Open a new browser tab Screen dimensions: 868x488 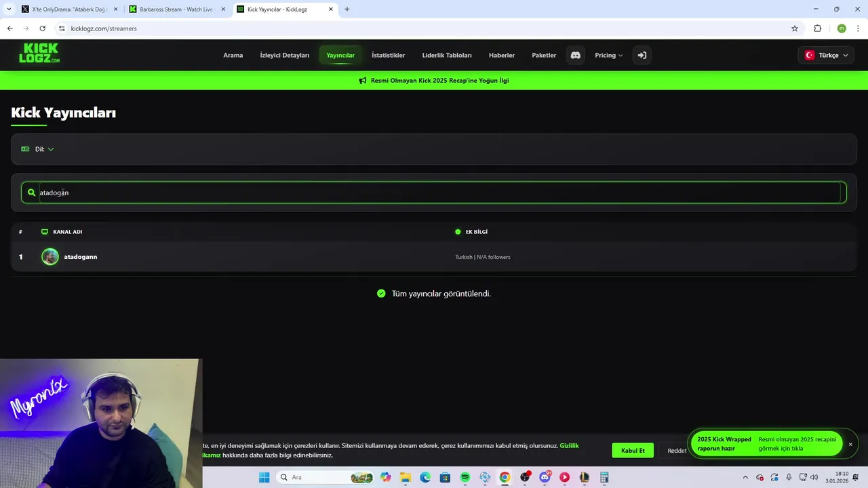click(x=347, y=9)
